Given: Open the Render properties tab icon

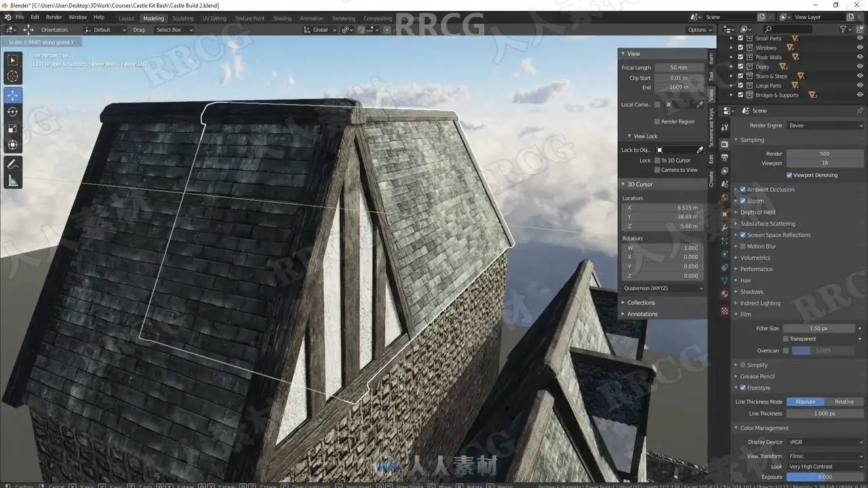Looking at the screenshot, I should point(725,143).
